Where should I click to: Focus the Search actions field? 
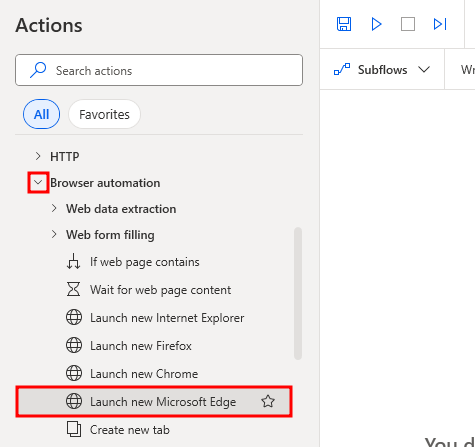pyautogui.click(x=159, y=70)
